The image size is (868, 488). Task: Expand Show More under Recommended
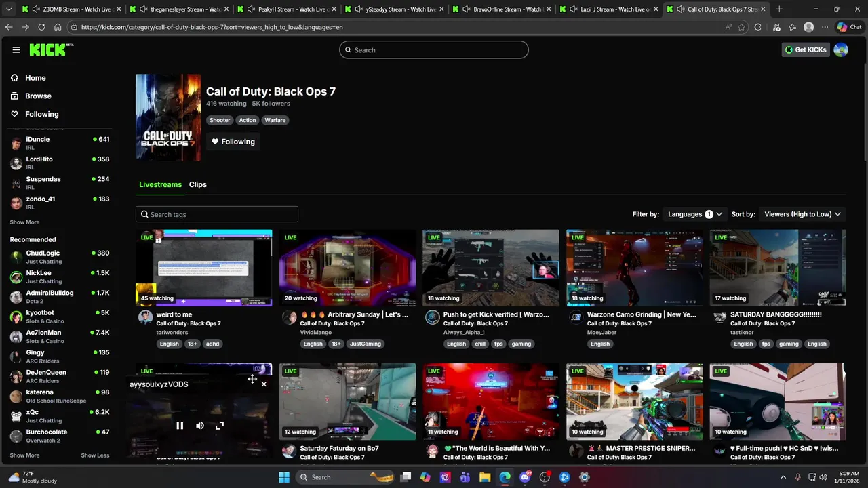[24, 455]
